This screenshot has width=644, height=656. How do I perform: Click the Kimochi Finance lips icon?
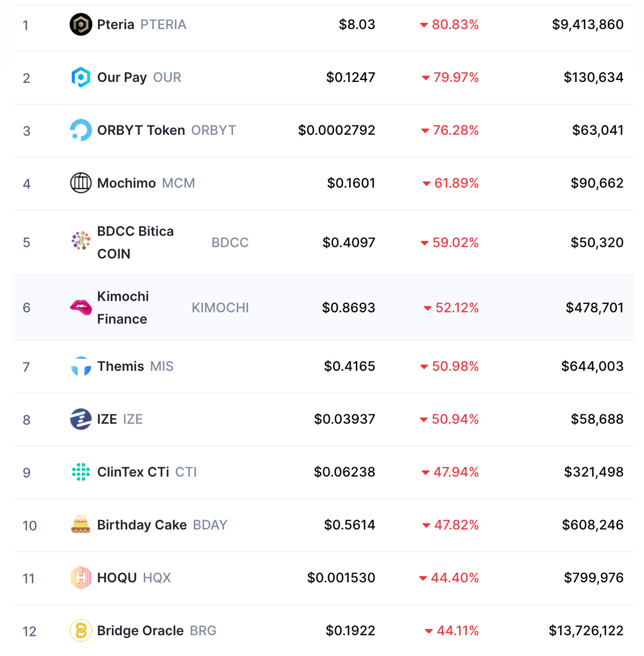pyautogui.click(x=80, y=307)
